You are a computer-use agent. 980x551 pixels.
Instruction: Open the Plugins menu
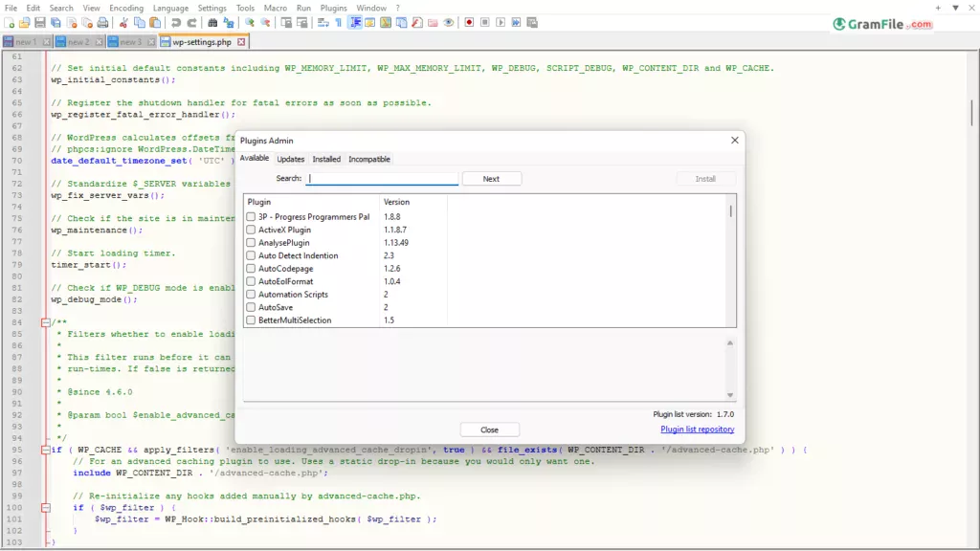pyautogui.click(x=333, y=8)
